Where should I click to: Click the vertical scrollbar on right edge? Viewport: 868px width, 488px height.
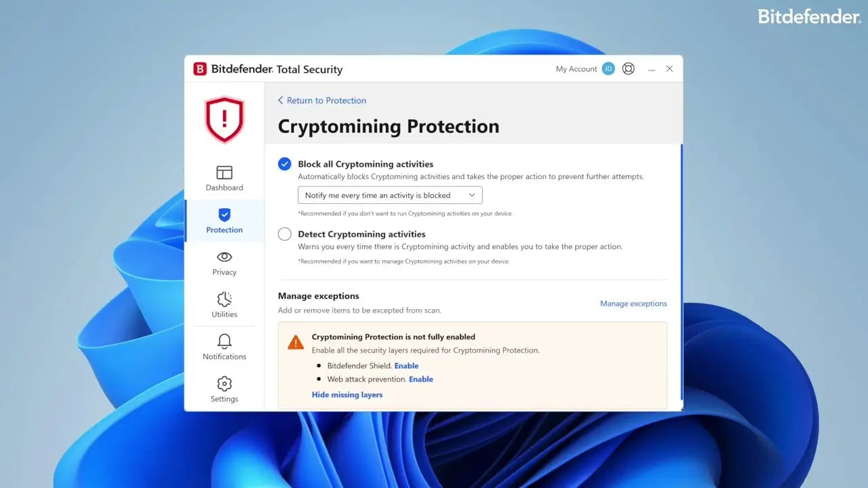click(681, 272)
